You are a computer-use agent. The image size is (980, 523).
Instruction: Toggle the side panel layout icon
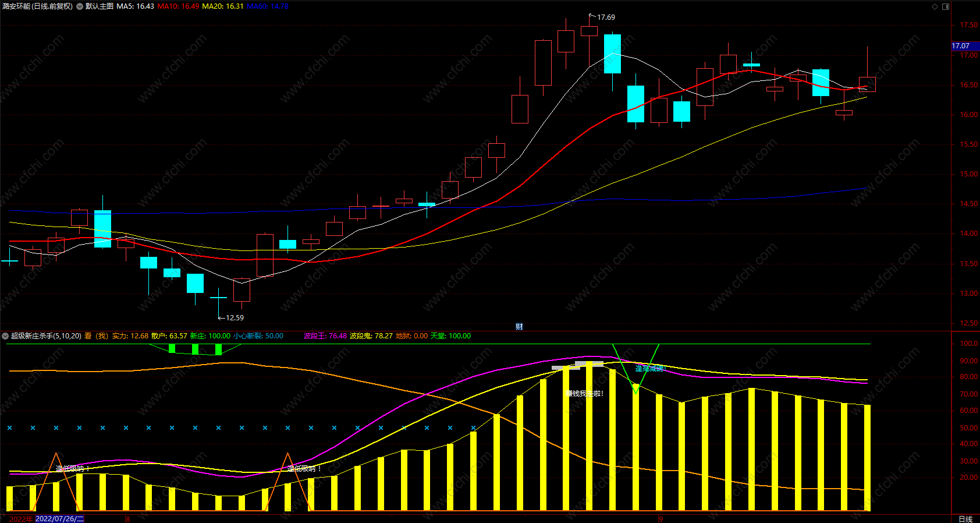pyautogui.click(x=946, y=6)
